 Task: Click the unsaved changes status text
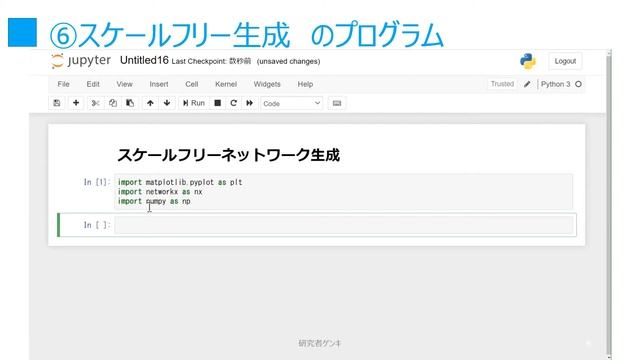click(289, 61)
